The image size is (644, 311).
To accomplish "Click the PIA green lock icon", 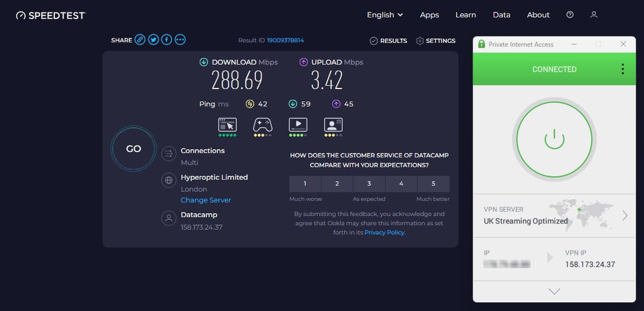I will tap(482, 45).
